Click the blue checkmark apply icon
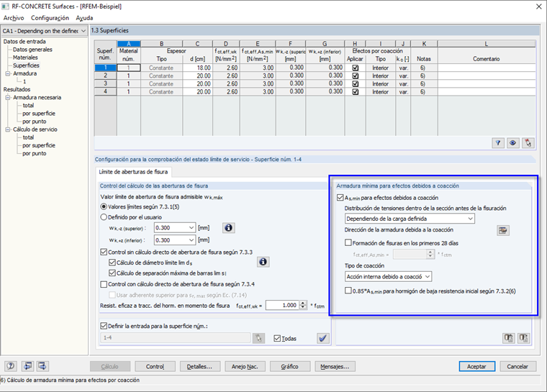This screenshot has height=392, width=547. coord(323,338)
